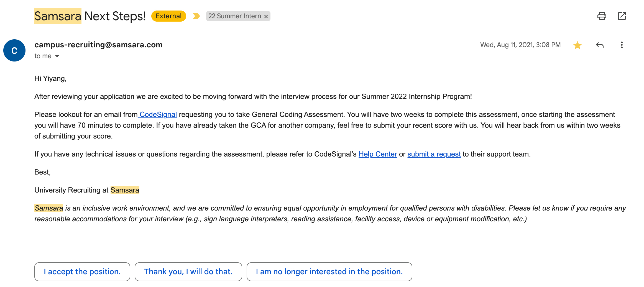Toggle the yellow star on this message
Image resolution: width=644 pixels, height=287 pixels.
click(577, 45)
